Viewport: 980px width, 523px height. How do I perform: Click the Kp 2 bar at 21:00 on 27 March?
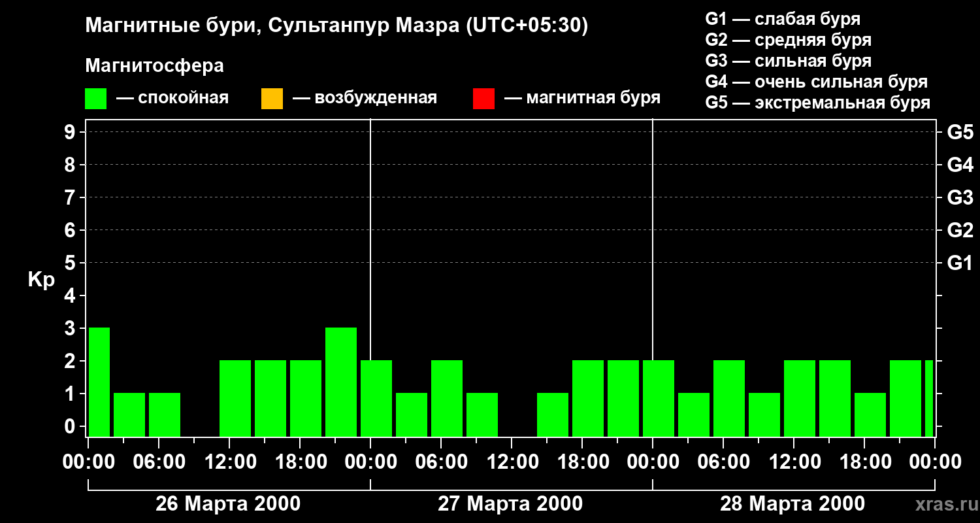tap(623, 398)
